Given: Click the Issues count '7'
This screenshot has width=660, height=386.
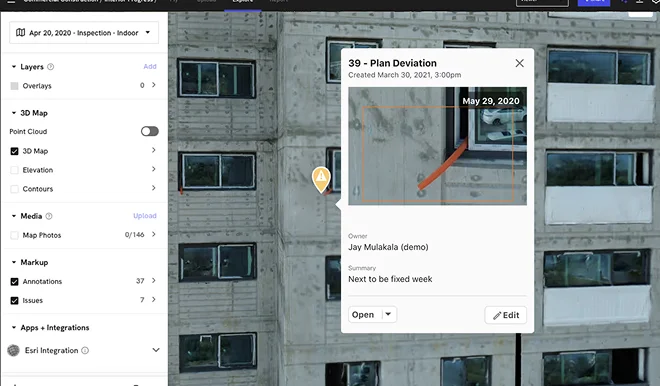Looking at the screenshot, I should click(x=142, y=300).
